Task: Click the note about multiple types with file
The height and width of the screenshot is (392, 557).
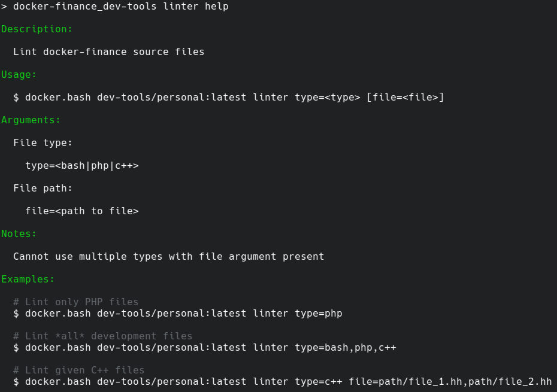Action: click(168, 256)
